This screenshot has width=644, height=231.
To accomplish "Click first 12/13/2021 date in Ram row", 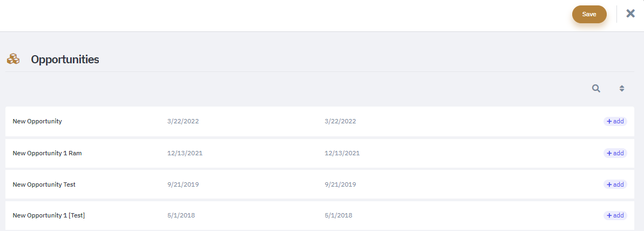I will pyautogui.click(x=185, y=153).
